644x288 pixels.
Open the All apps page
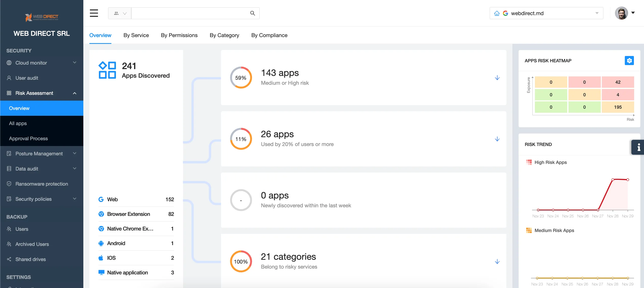tap(18, 123)
